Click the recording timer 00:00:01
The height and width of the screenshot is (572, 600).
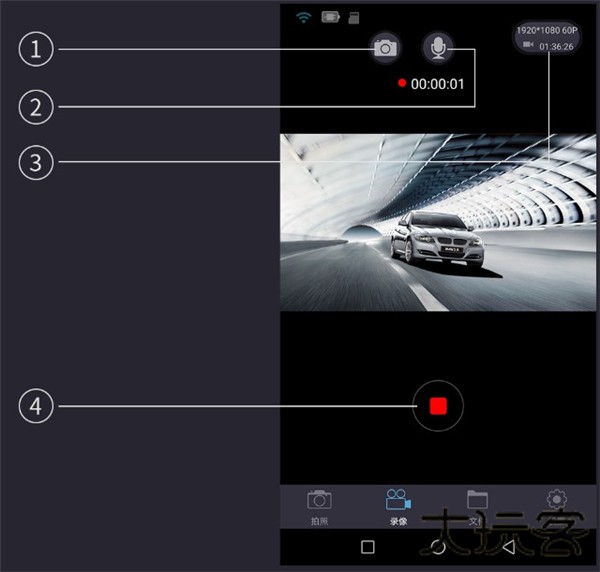tap(431, 84)
